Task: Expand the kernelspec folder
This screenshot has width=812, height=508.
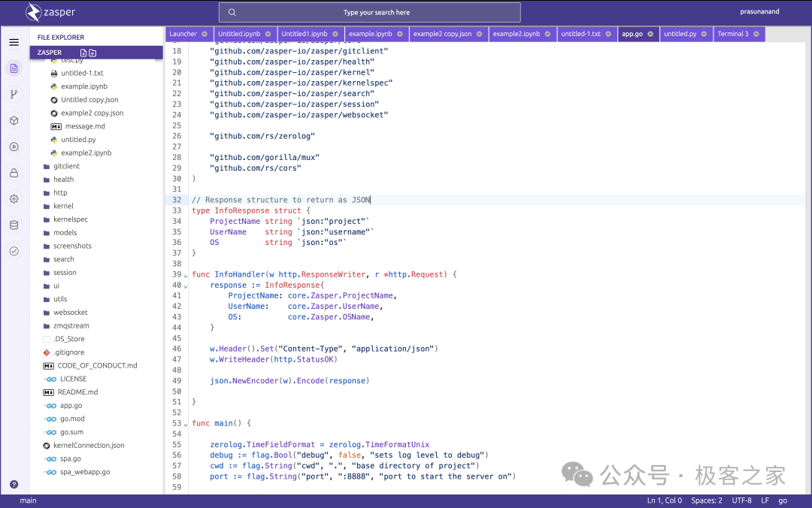Action: point(65,219)
